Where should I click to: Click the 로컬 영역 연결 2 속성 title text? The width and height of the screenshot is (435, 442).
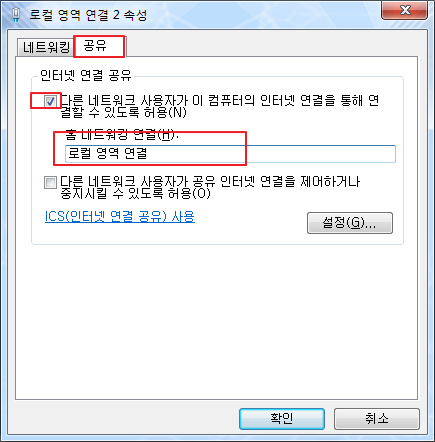(88, 15)
